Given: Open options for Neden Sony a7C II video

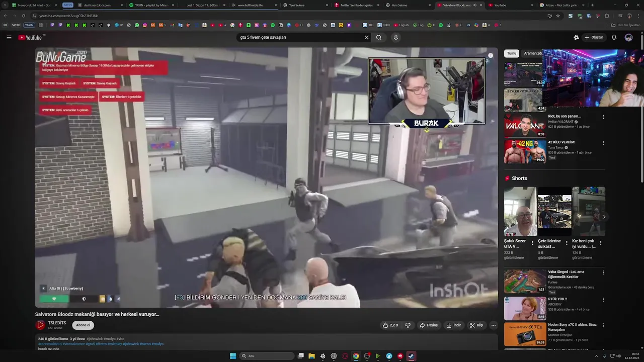Looking at the screenshot, I should tap(603, 325).
